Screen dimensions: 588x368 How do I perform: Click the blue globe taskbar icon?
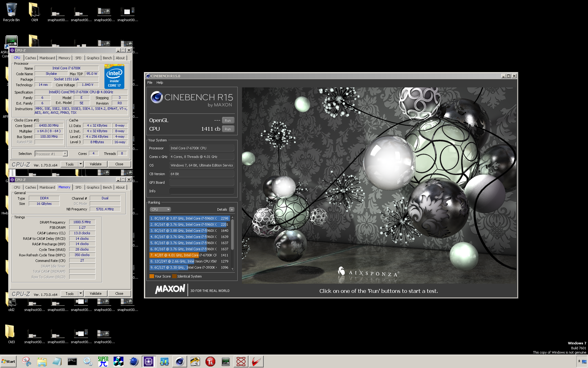point(134,362)
